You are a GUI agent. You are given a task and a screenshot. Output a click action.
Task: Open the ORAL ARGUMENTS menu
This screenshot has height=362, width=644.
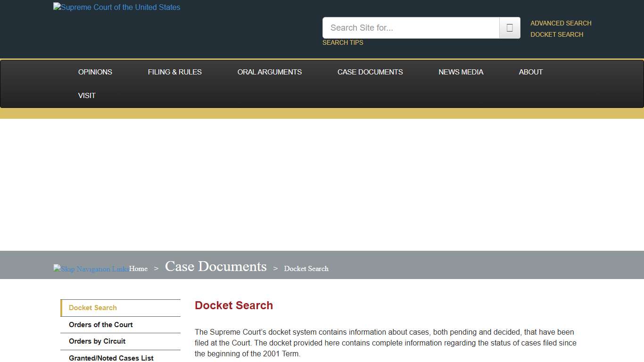click(x=269, y=72)
